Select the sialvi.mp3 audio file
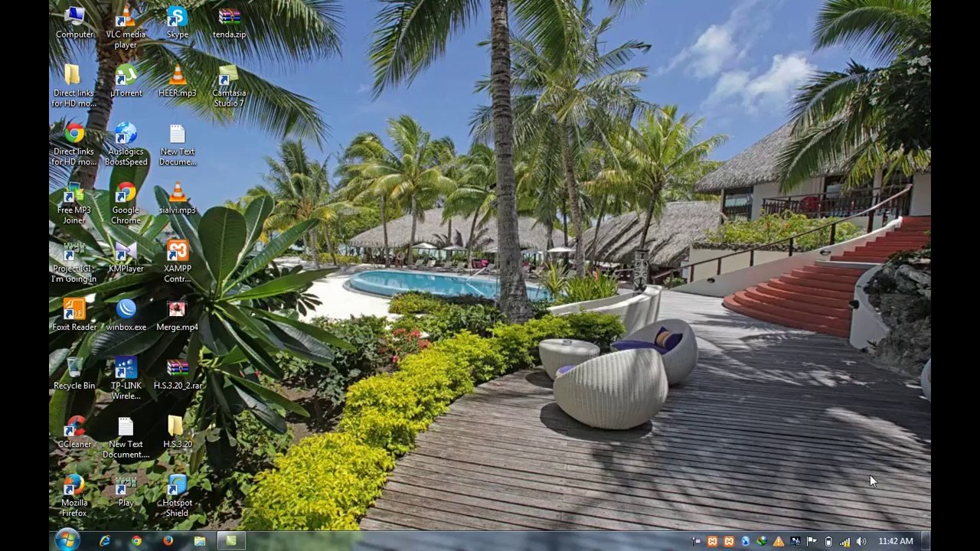 pos(177,198)
